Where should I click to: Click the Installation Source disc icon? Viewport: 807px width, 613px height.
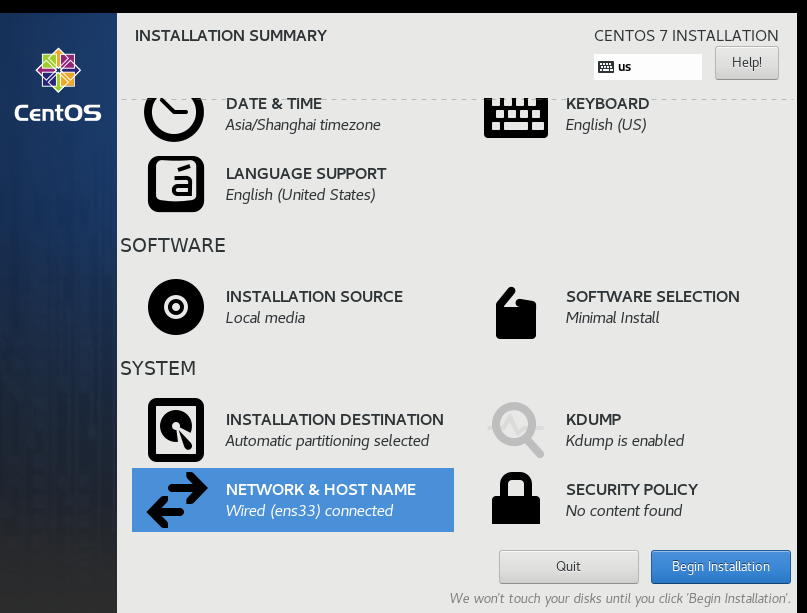[x=176, y=307]
